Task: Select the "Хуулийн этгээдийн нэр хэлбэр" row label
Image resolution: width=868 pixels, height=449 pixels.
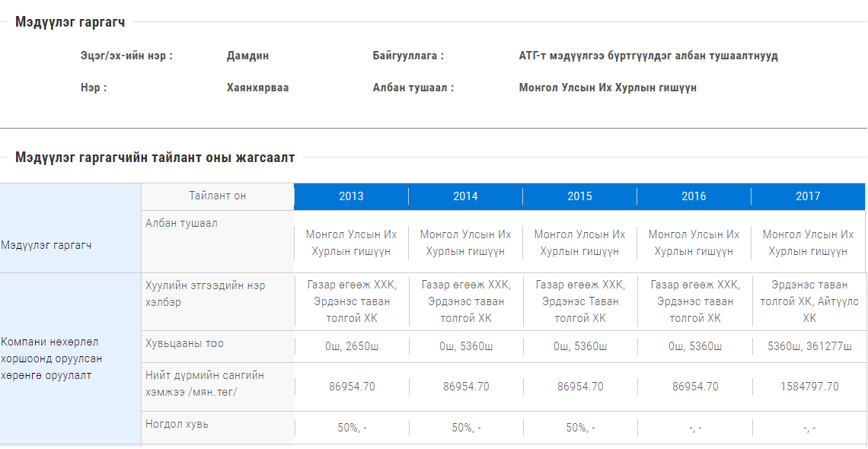Action: (x=206, y=294)
